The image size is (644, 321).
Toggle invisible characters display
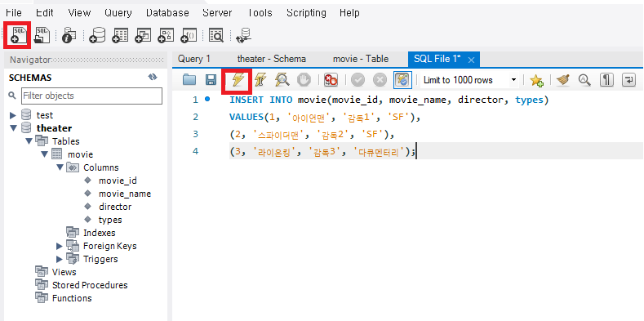[x=606, y=80]
